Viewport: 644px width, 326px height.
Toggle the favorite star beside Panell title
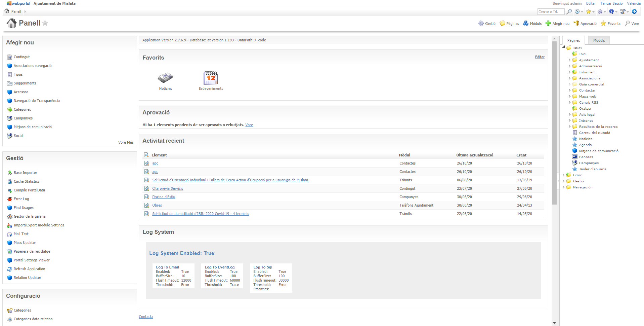point(45,23)
